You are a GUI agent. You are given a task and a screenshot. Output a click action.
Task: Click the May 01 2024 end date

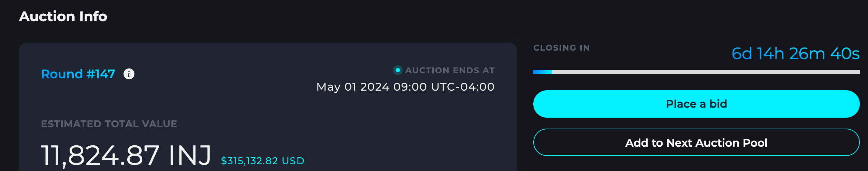pos(353,87)
